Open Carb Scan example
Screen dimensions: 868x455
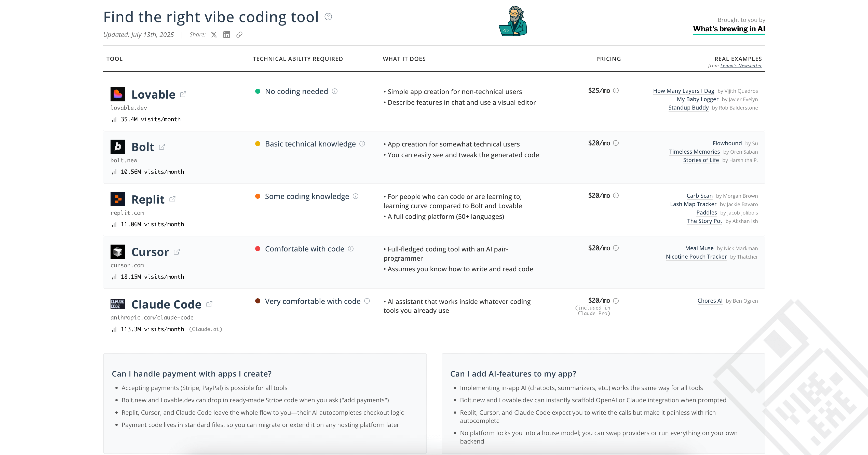coord(700,196)
